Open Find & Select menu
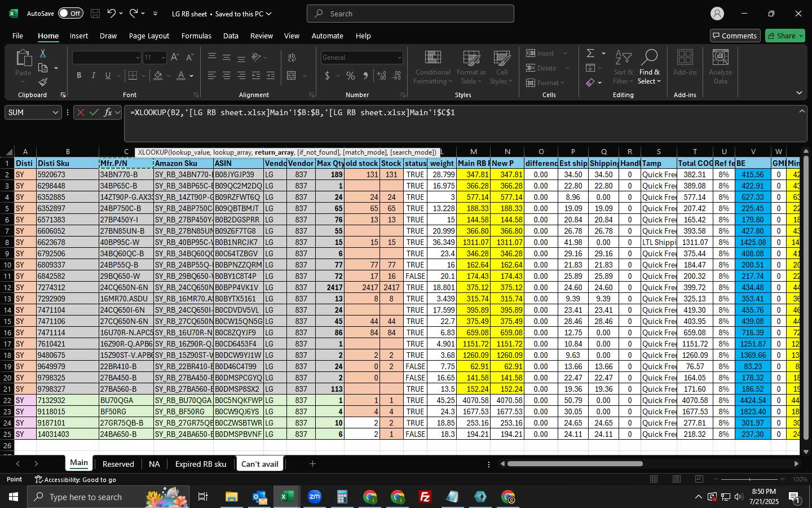Screen dimensions: 812x508 coord(649,67)
